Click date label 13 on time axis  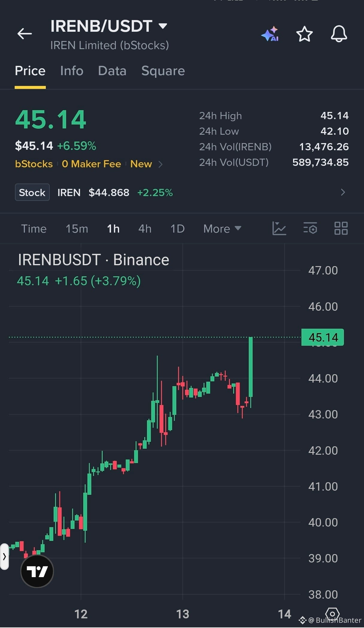tap(183, 614)
